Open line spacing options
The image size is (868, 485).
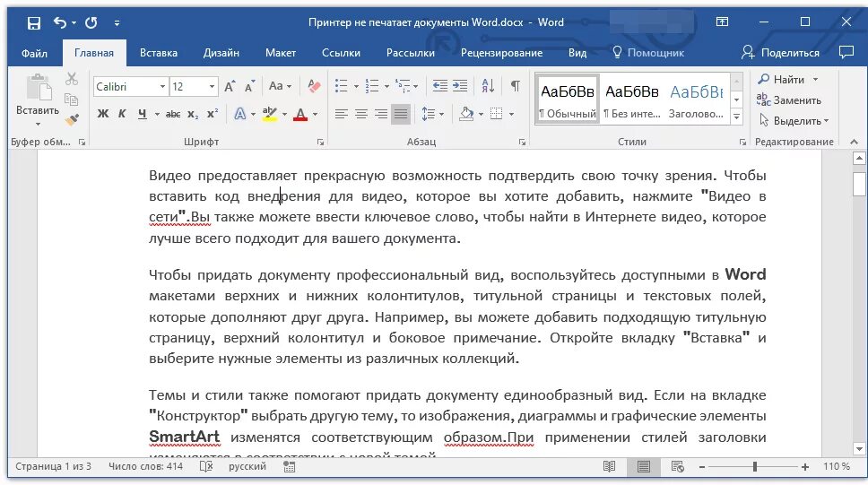tap(432, 114)
